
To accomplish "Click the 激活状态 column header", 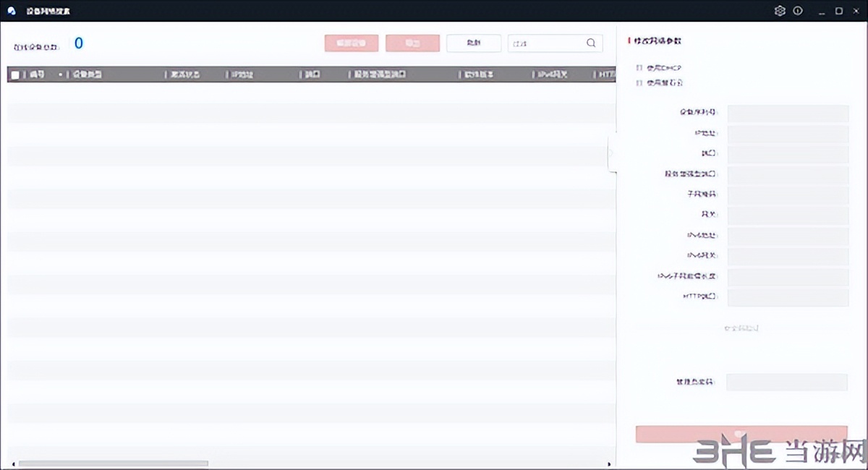I will (x=185, y=75).
